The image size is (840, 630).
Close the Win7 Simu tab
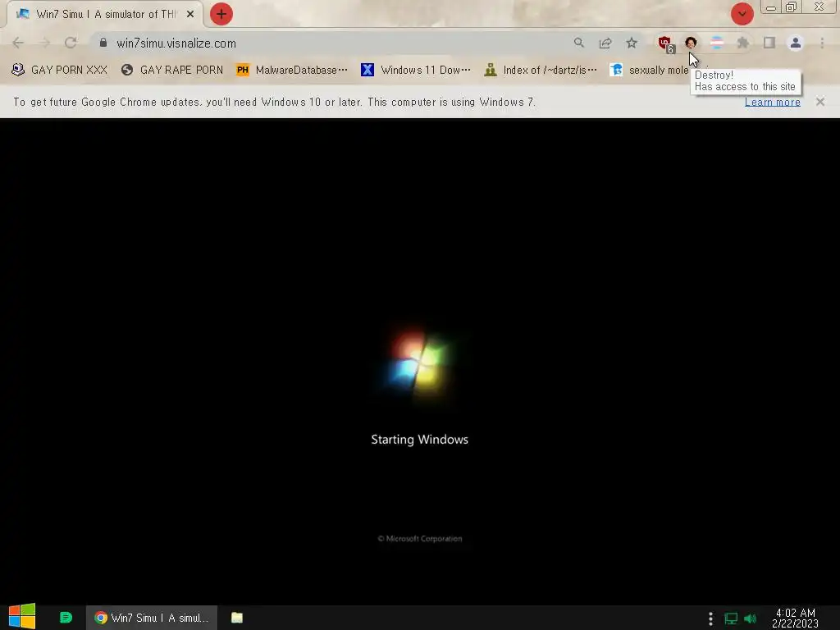tap(190, 15)
